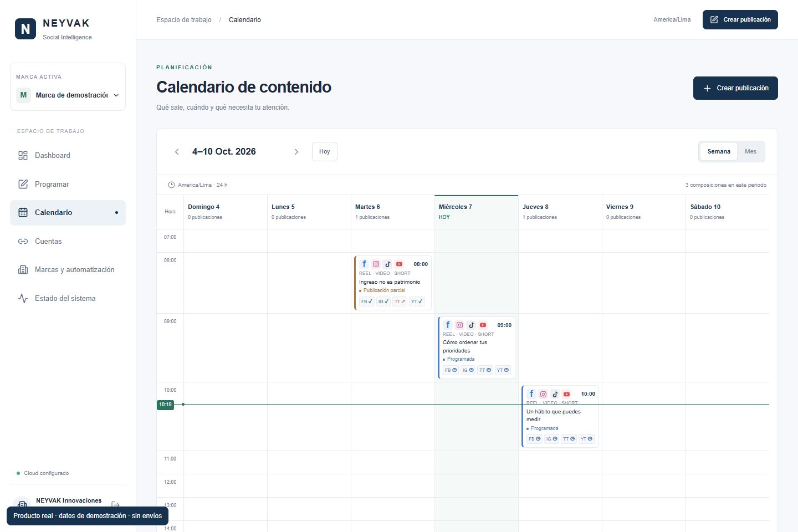Image resolution: width=798 pixels, height=532 pixels.
Task: Click the 10:19 current time marker
Action: tap(165, 405)
